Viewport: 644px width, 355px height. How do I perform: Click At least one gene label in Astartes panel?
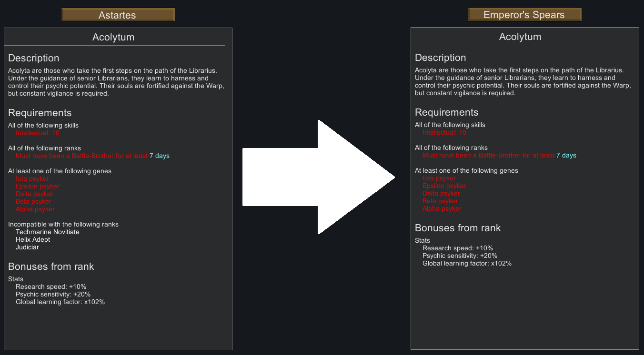60,171
